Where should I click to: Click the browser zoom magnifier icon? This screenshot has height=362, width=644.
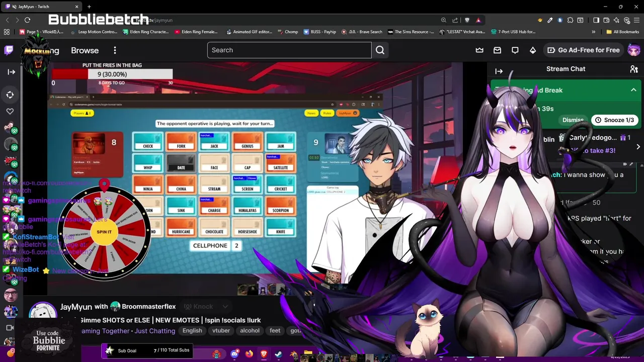(x=443, y=20)
